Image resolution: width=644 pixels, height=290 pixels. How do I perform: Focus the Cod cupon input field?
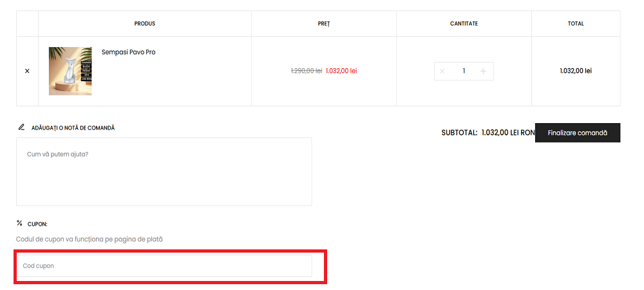click(x=164, y=266)
